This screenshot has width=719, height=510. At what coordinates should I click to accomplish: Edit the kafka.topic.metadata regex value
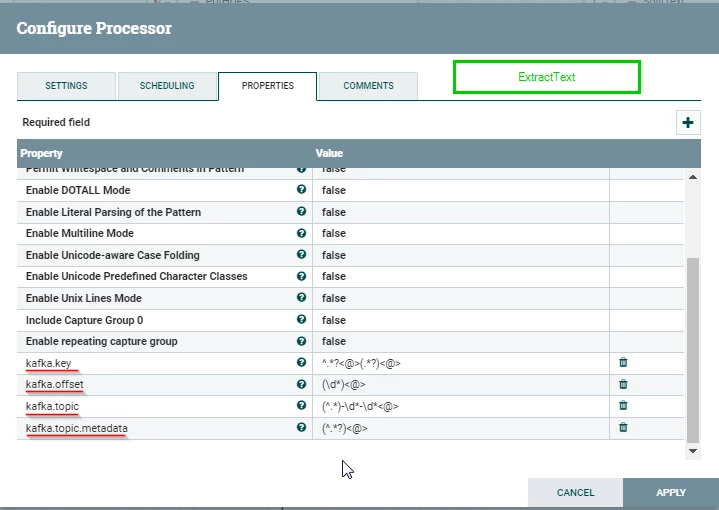point(461,428)
